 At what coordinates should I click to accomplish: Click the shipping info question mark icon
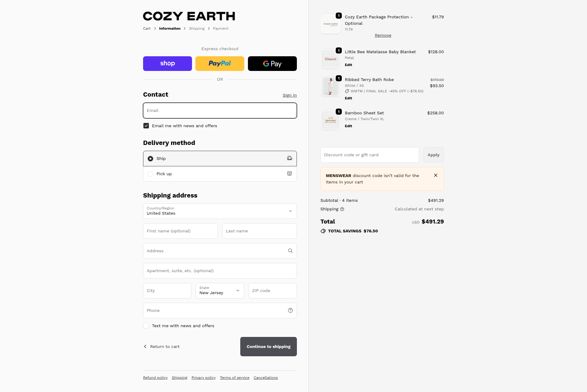pos(342,209)
